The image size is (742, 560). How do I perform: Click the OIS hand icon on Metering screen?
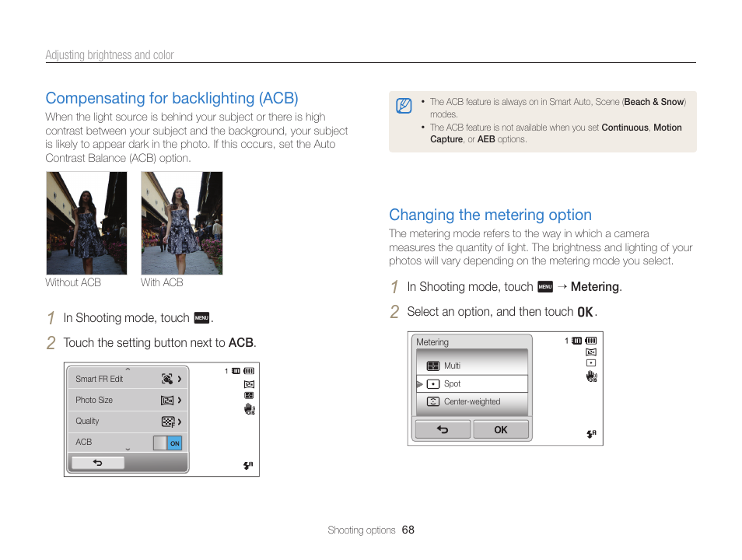(592, 376)
